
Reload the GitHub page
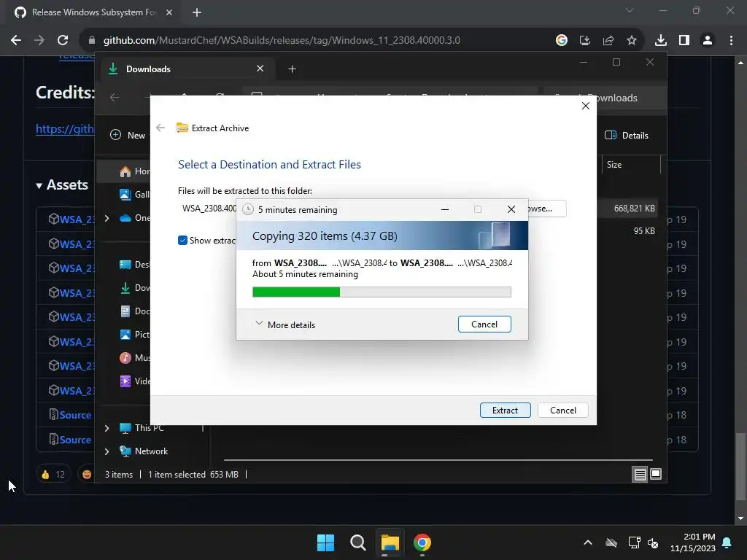click(x=63, y=41)
